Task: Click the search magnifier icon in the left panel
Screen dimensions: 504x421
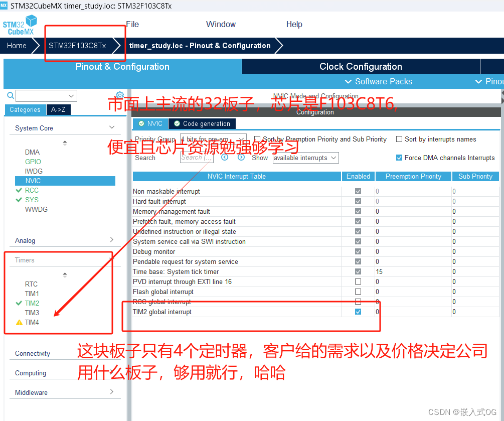Action: click(x=11, y=95)
